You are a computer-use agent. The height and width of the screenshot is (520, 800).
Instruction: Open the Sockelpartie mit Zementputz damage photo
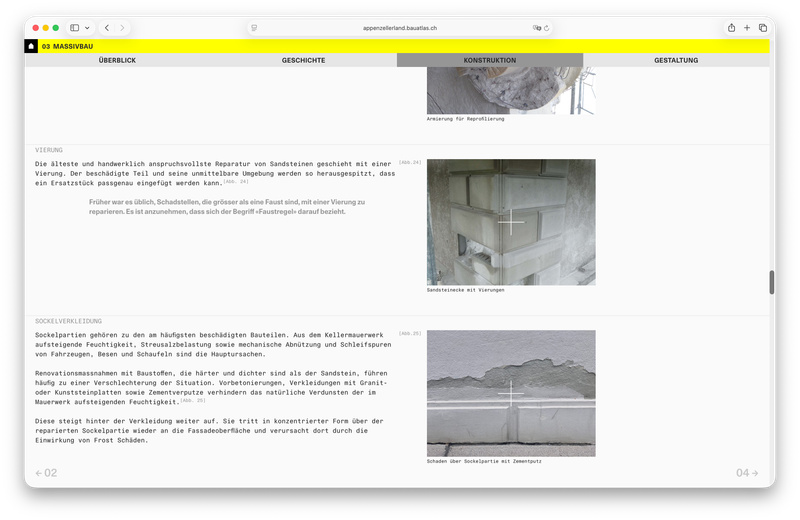510,393
